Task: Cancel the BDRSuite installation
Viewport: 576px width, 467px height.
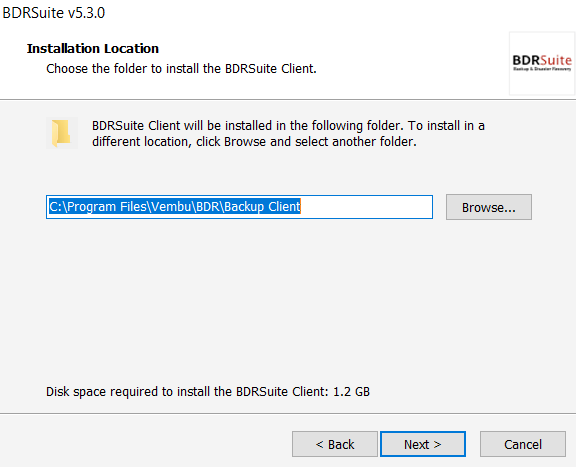Action: 522,444
